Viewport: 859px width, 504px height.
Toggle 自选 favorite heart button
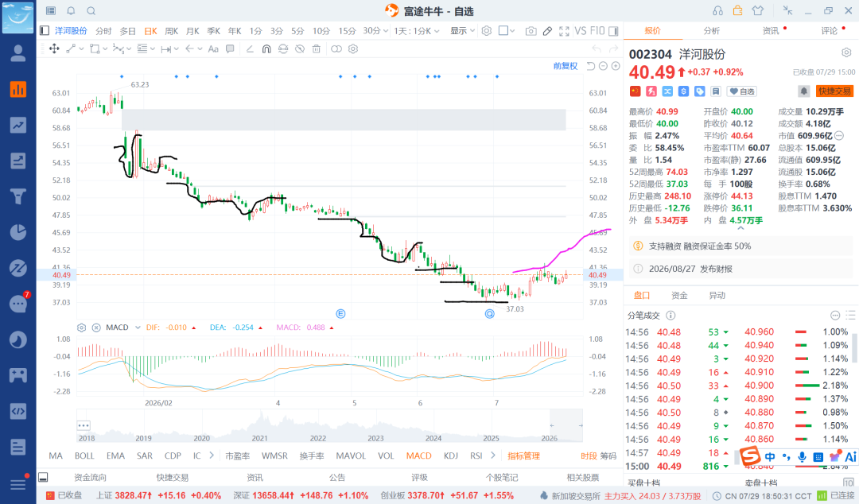(x=742, y=91)
